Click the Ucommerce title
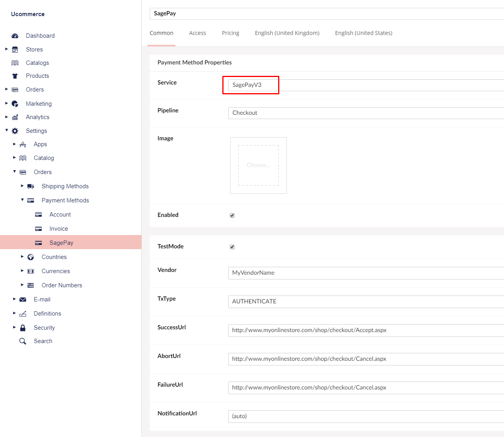The image size is (504, 437). (x=28, y=14)
